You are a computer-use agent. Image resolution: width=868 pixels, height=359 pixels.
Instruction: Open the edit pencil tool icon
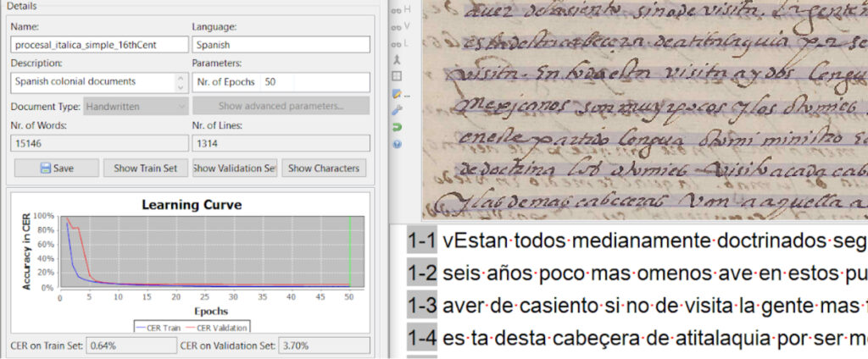coord(397,93)
